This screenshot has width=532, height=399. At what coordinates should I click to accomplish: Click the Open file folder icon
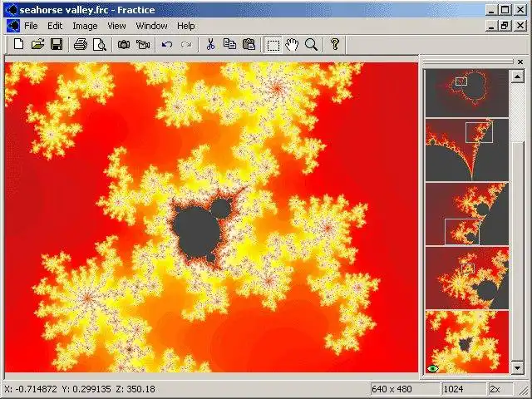click(x=37, y=44)
